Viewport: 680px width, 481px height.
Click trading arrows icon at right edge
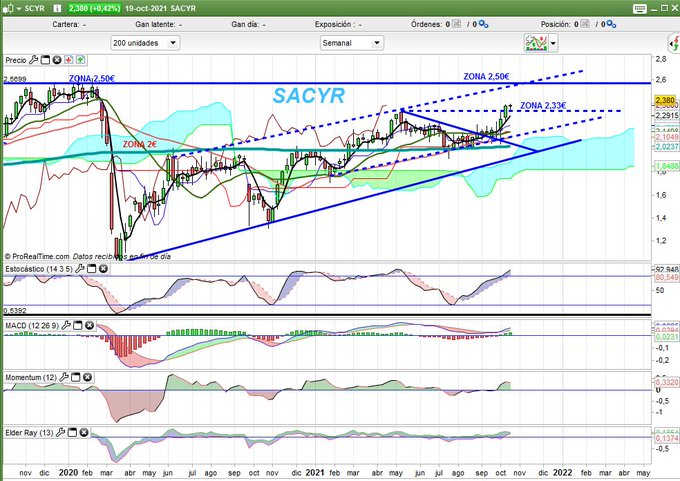point(674,43)
